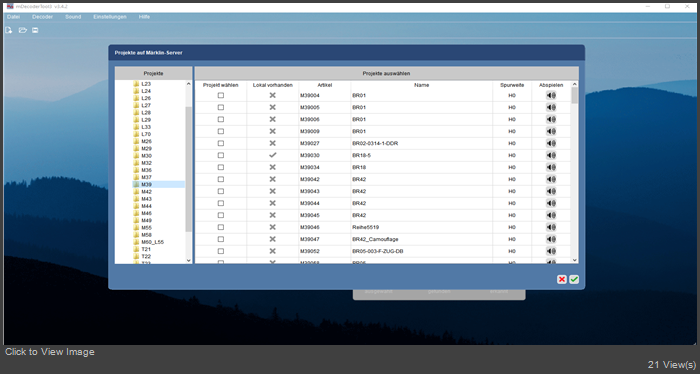This screenshot has width=700, height=374.
Task: Select the M30 folder in tree
Action: pyautogui.click(x=142, y=156)
